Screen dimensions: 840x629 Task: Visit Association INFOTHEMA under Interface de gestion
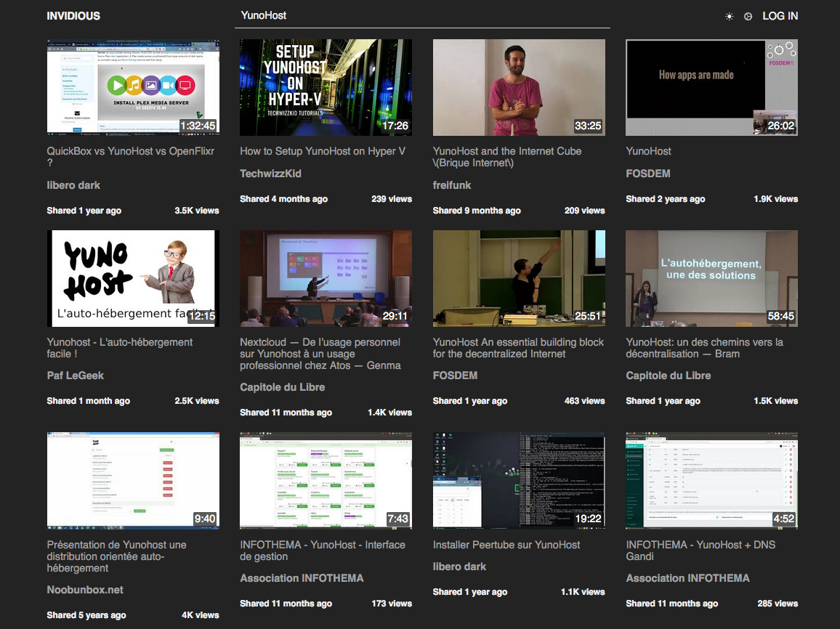302,578
